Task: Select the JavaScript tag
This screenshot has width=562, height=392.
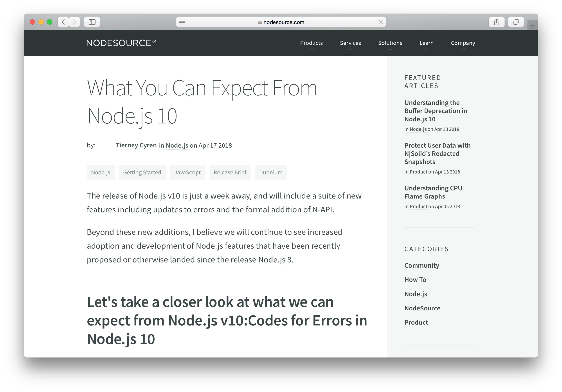Action: 187,172
